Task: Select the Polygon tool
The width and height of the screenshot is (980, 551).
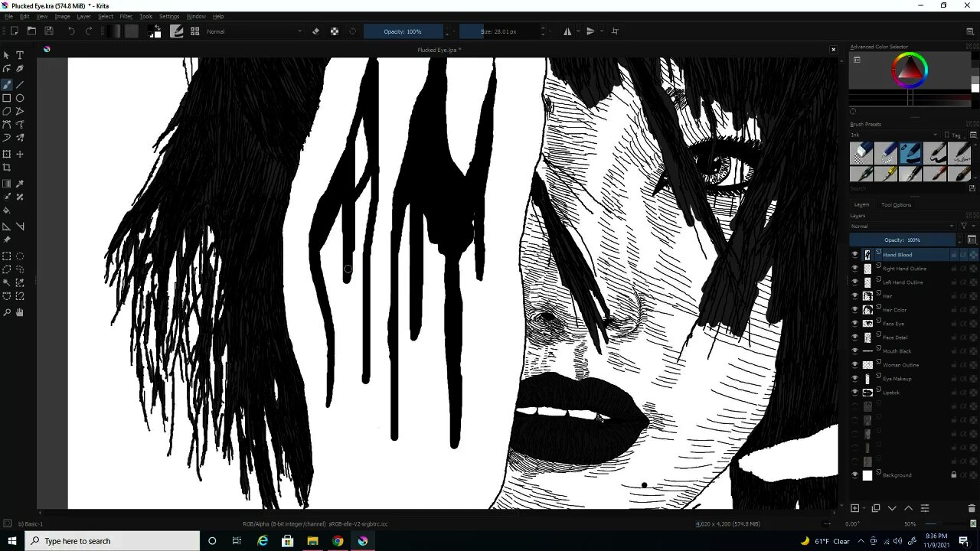Action: pyautogui.click(x=7, y=112)
